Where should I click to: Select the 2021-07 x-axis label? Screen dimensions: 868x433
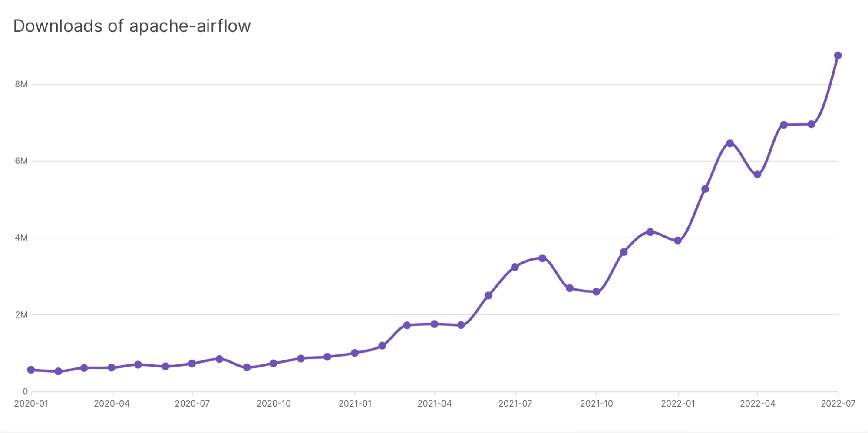[515, 403]
